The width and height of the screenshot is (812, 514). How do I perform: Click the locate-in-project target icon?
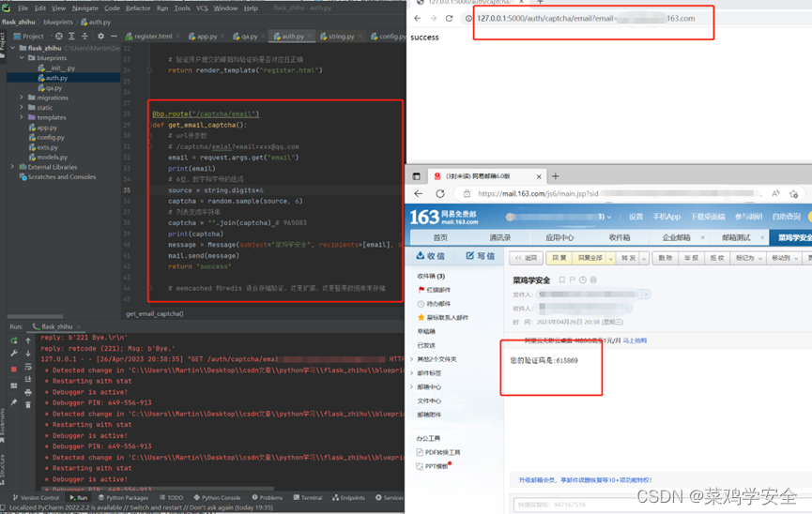click(x=59, y=37)
